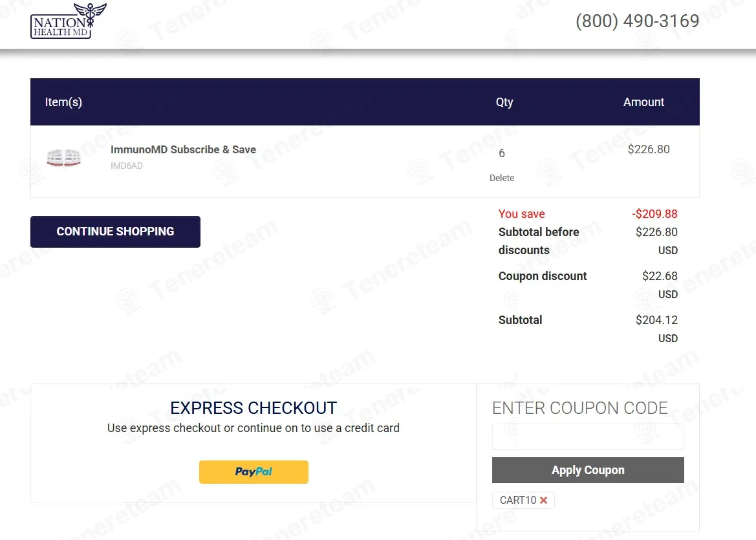Open the Nation Health MD logo
Image resolution: width=756 pixels, height=540 pixels.
69,21
